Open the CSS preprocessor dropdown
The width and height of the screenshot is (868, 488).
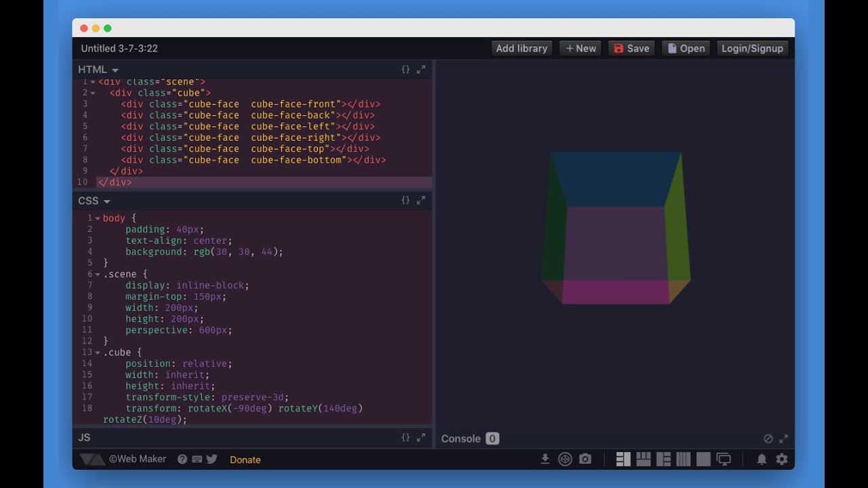coord(94,201)
